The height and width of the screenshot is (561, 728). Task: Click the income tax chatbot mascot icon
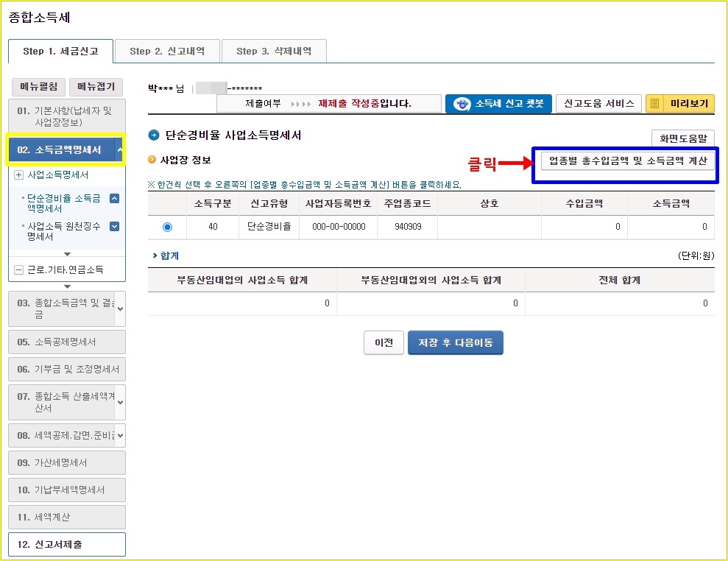[x=462, y=104]
